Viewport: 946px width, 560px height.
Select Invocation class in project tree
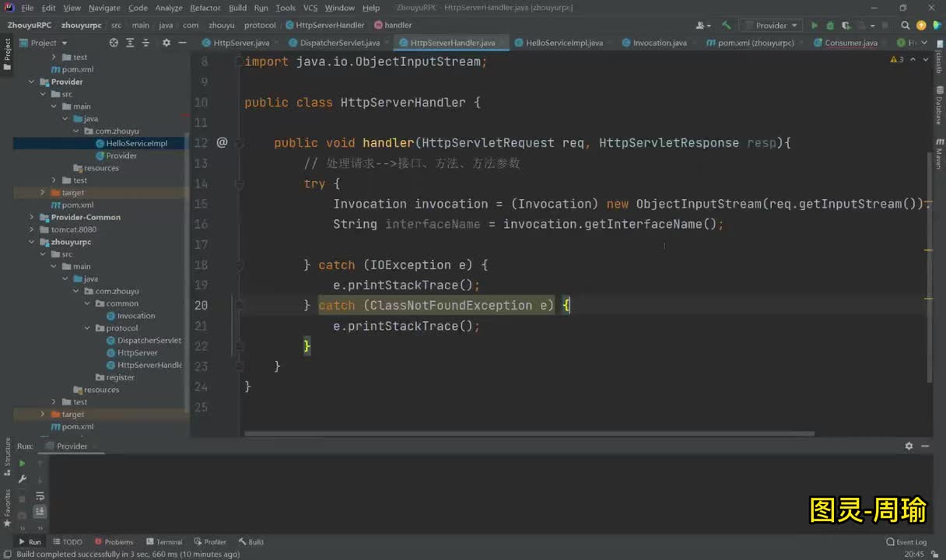coord(135,316)
